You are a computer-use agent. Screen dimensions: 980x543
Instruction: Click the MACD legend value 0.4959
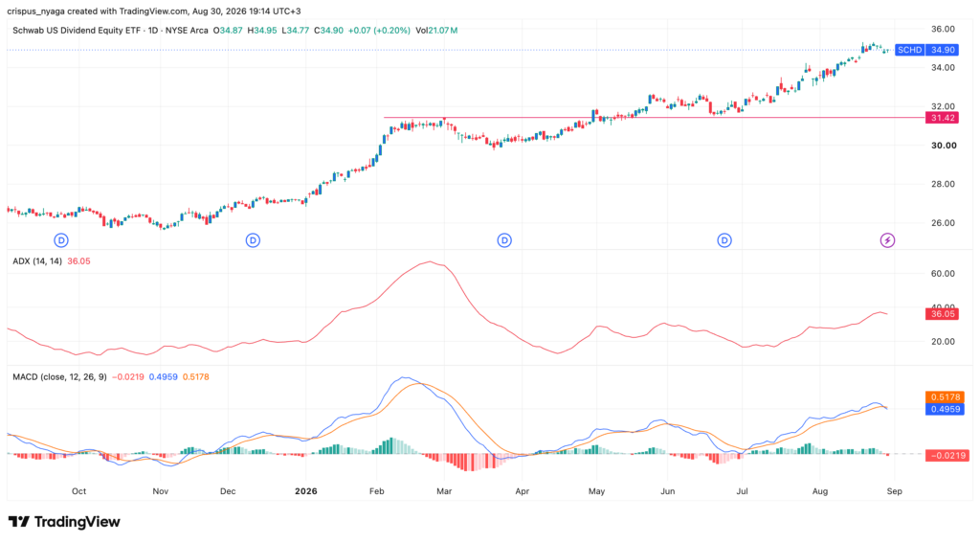(x=163, y=377)
